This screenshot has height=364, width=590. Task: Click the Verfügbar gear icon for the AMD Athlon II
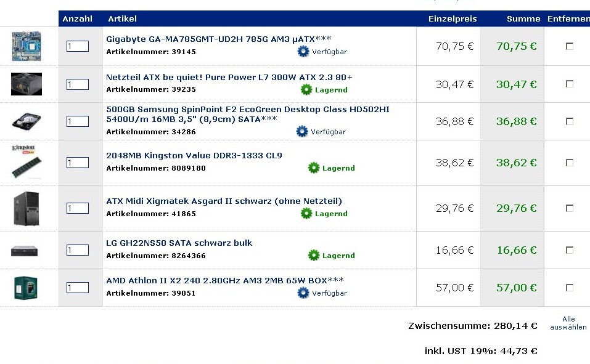coord(303,293)
